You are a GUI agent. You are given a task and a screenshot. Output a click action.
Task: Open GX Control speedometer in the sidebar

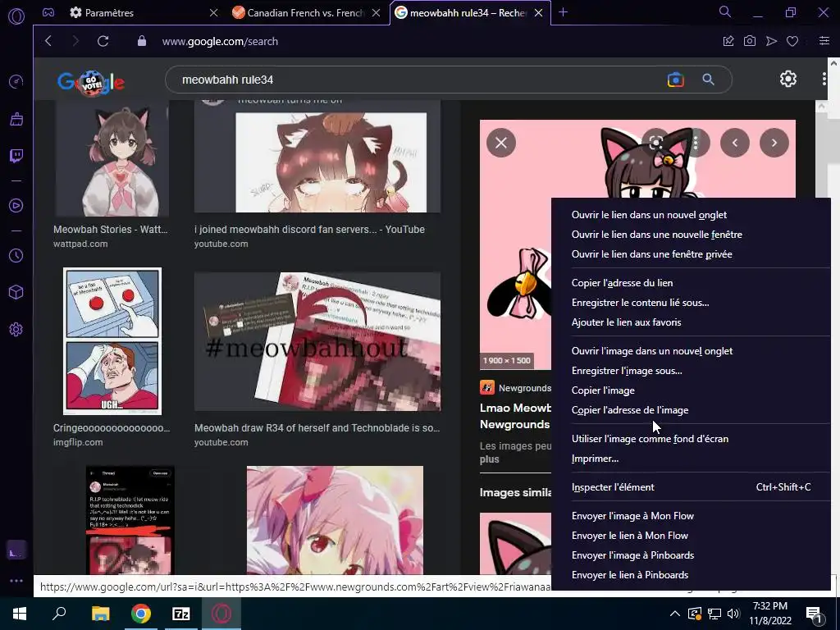tap(16, 82)
